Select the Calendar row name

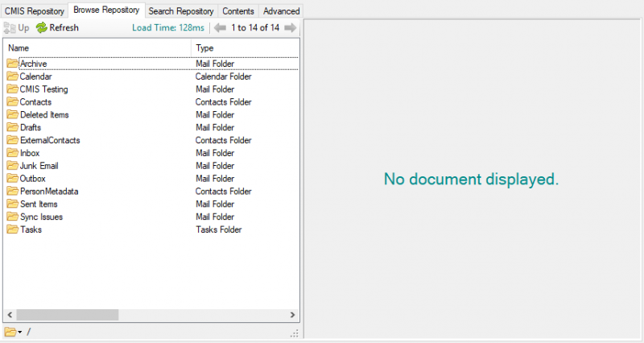(35, 76)
